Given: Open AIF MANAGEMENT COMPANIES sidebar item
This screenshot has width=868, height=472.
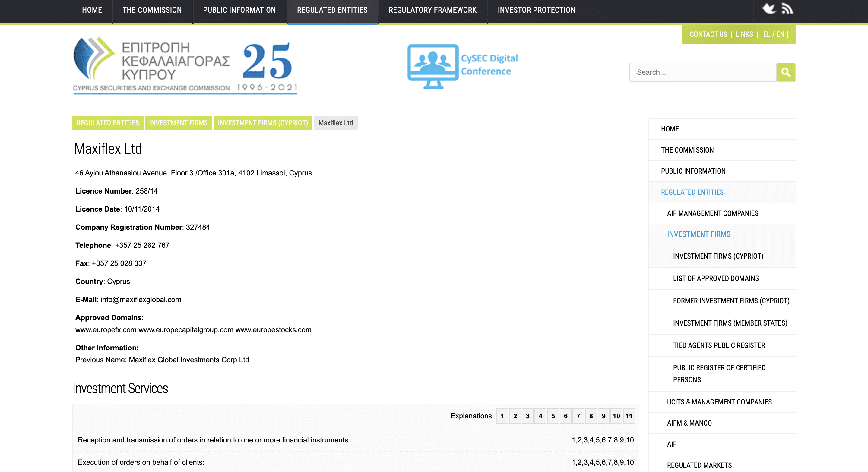Looking at the screenshot, I should click(x=722, y=213).
